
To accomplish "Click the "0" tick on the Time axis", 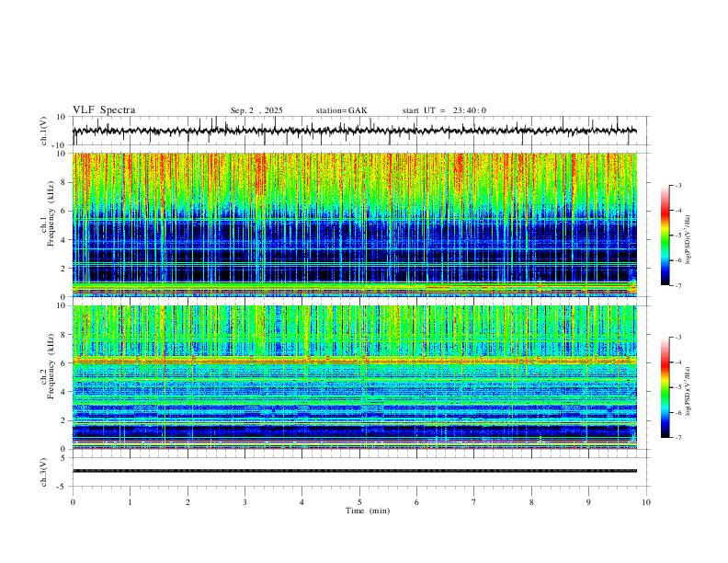I will pyautogui.click(x=73, y=502).
